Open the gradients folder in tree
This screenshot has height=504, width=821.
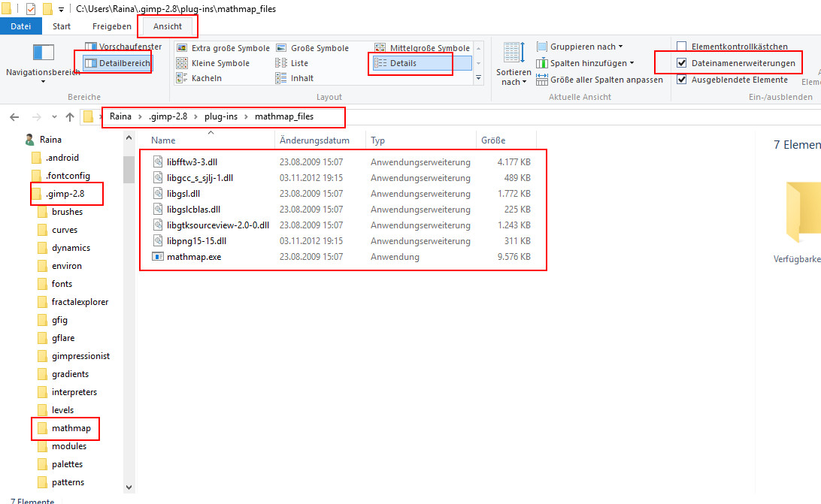click(x=70, y=374)
